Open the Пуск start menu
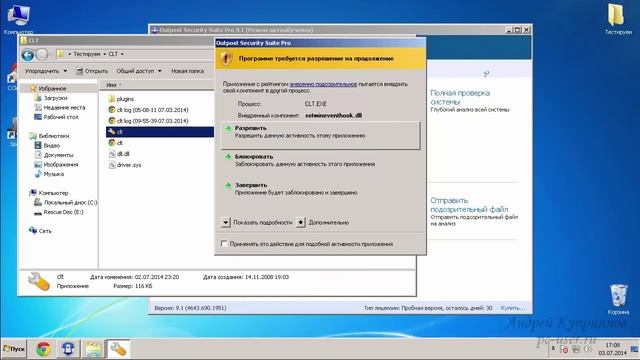Image resolution: width=640 pixels, height=360 pixels. point(13,349)
